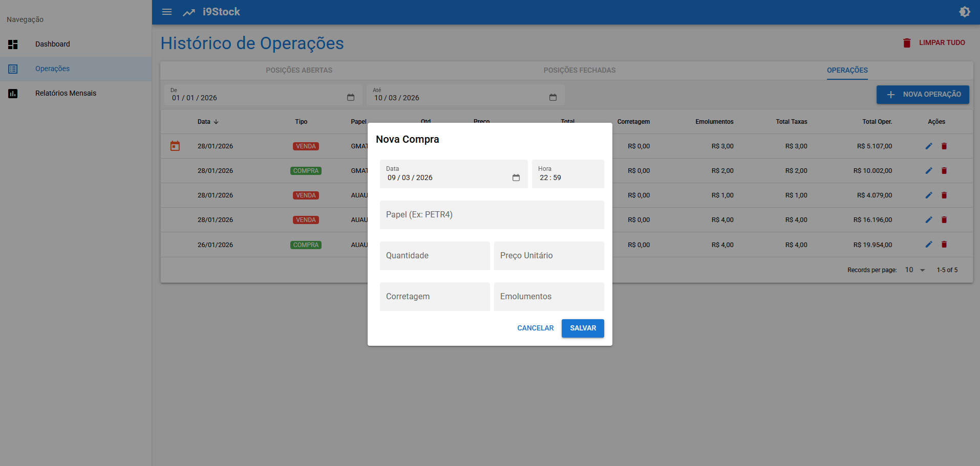Click the 26/01/2026 date cell
Screen dimensions: 980x466
point(215,245)
